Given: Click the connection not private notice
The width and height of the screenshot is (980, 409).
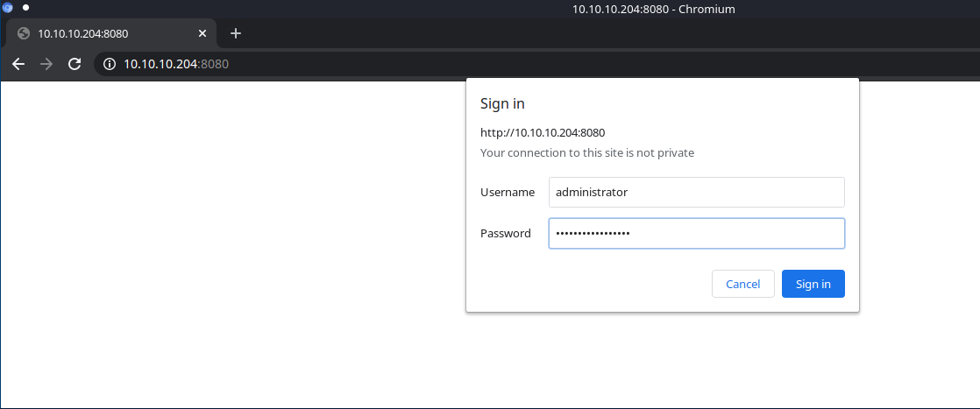Looking at the screenshot, I should point(587,153).
